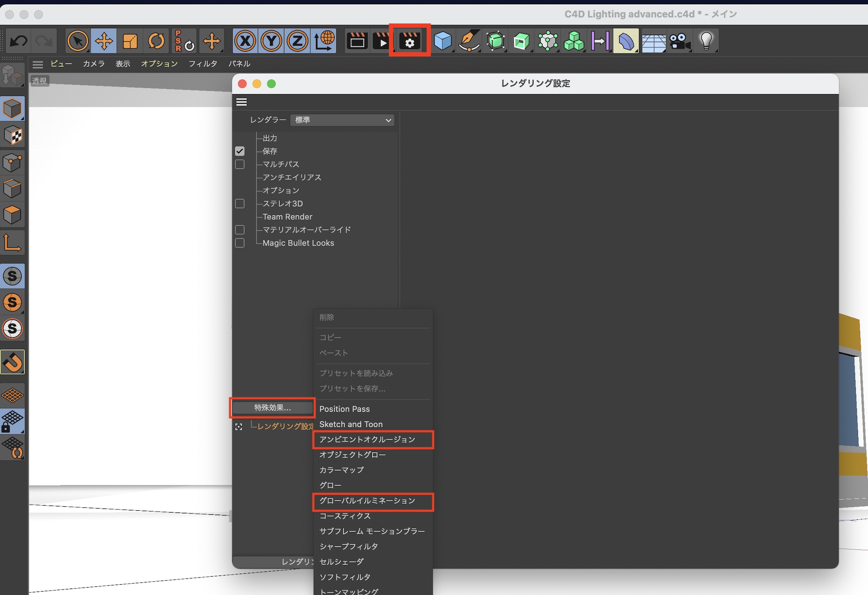The image size is (868, 595).
Task: Open the フィルタ viewport menu
Action: coord(203,64)
